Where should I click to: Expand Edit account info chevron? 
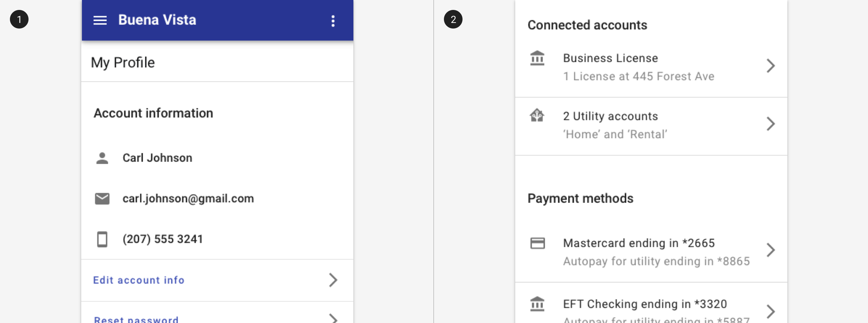point(333,280)
